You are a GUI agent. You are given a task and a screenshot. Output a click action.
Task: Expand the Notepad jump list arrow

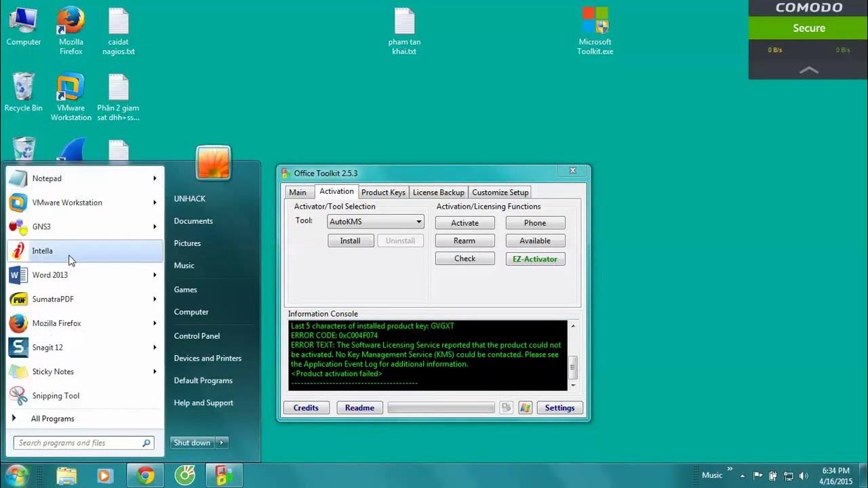click(155, 178)
